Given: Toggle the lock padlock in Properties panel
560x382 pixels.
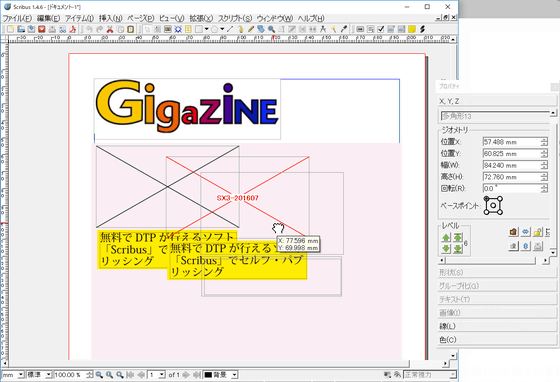Looking at the screenshot, I should pos(538,232).
